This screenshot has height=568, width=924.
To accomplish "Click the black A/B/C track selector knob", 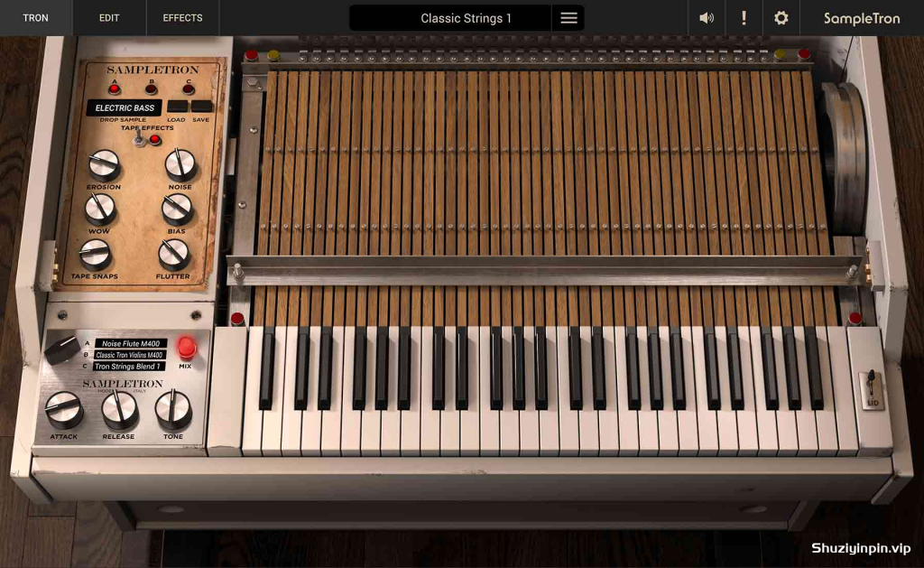I will click(x=62, y=349).
